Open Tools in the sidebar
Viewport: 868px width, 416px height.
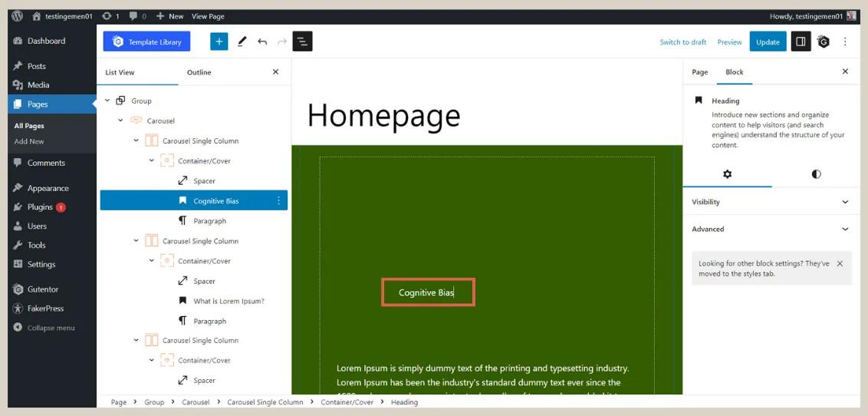(x=52, y=245)
